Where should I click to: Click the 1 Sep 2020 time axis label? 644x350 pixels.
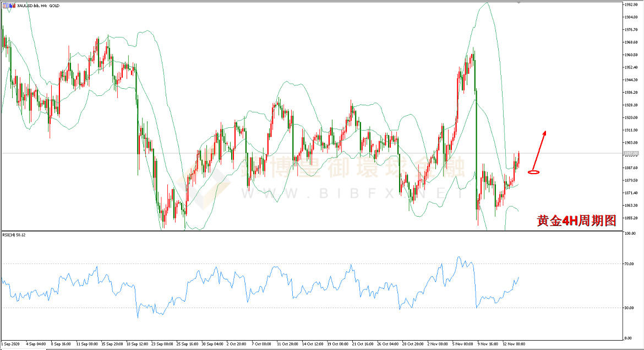click(x=10, y=343)
